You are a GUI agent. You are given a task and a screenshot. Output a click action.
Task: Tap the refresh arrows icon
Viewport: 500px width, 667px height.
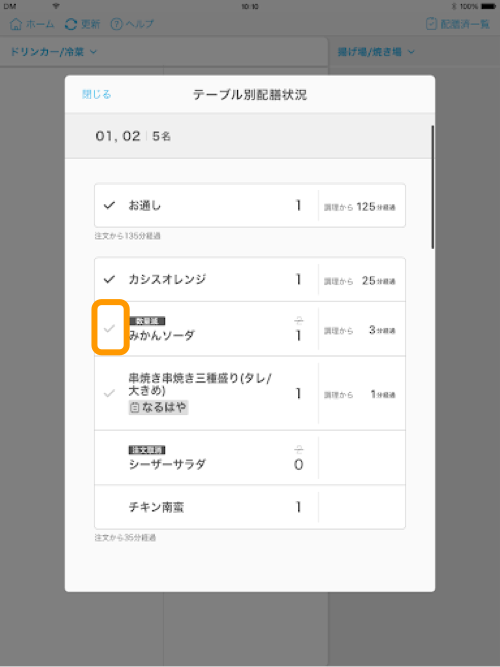71,24
